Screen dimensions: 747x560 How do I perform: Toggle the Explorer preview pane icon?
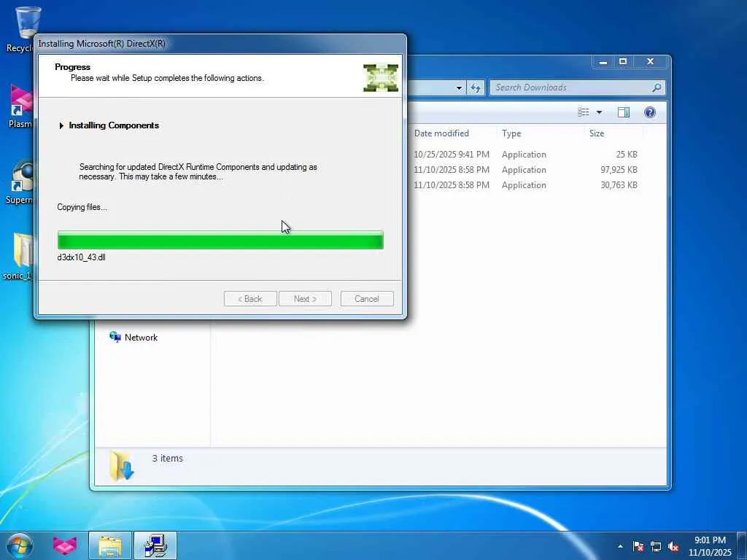coord(623,112)
